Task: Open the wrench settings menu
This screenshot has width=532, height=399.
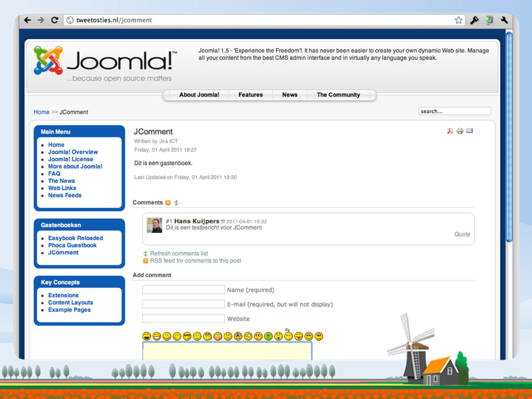Action: (504, 20)
